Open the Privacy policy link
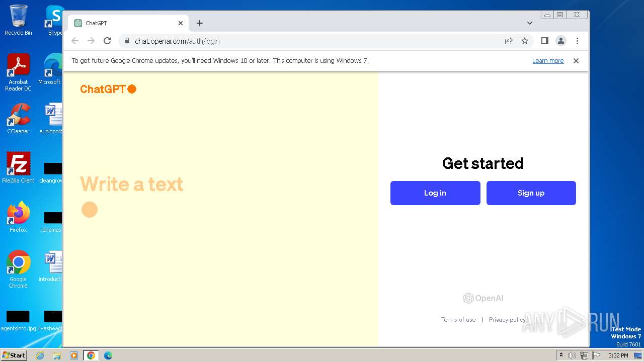This screenshot has height=362, width=644. 507,320
